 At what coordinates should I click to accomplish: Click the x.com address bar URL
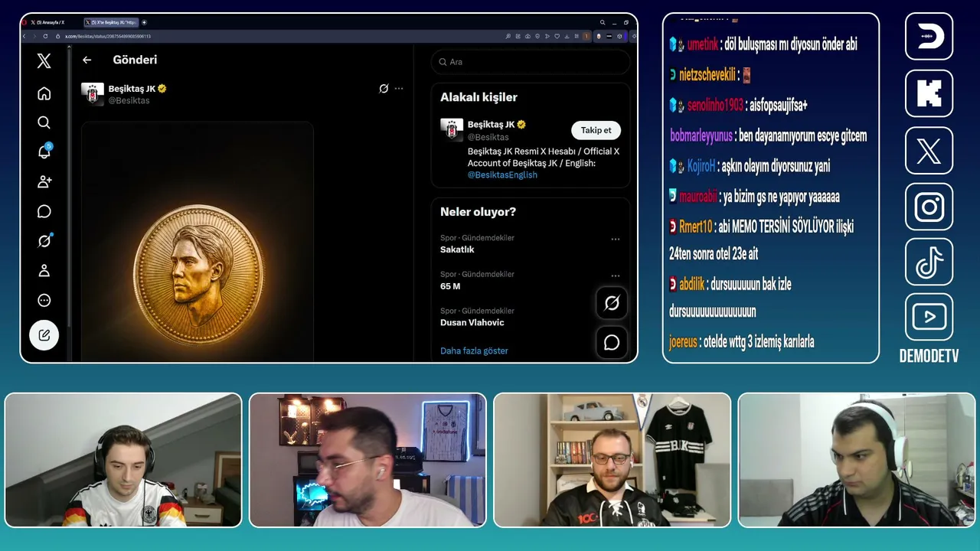pos(107,36)
